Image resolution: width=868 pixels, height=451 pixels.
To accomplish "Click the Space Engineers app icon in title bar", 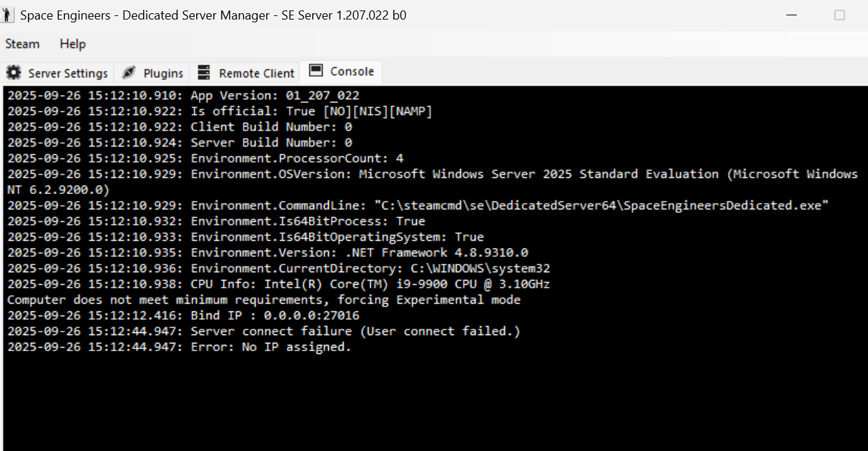I will [x=8, y=15].
